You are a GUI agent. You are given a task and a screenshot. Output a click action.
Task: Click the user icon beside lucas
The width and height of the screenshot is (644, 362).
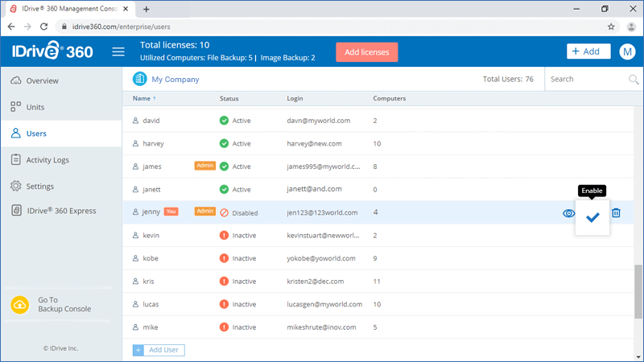pos(135,304)
